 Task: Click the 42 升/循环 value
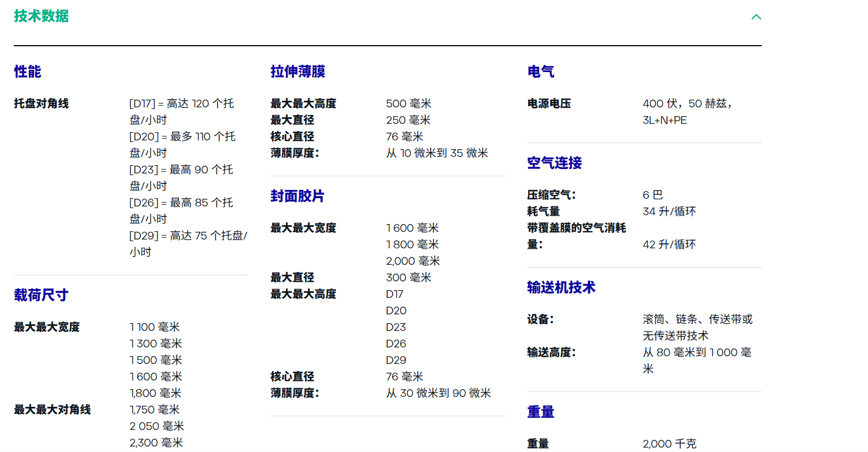[x=669, y=244]
